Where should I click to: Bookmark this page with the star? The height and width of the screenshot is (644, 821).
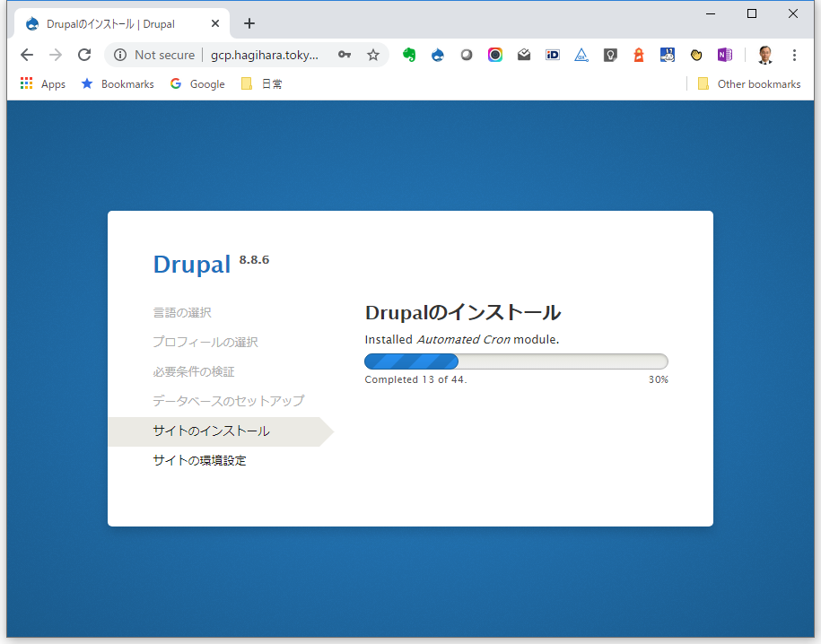[x=372, y=55]
